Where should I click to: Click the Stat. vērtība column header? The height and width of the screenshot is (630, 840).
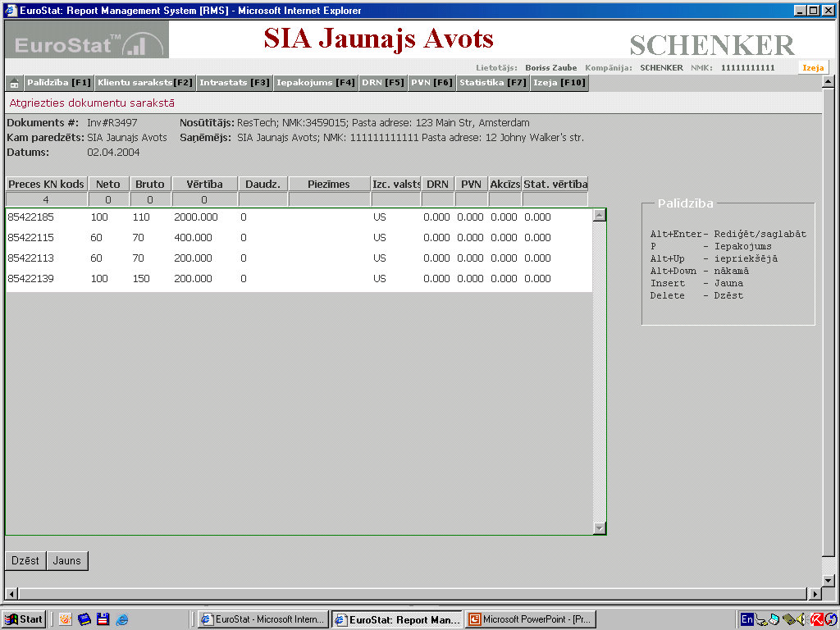pos(555,185)
